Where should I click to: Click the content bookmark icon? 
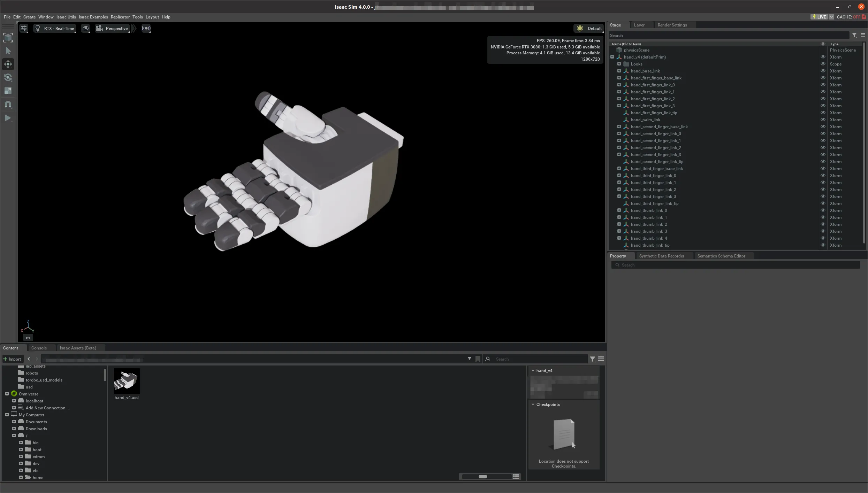478,359
